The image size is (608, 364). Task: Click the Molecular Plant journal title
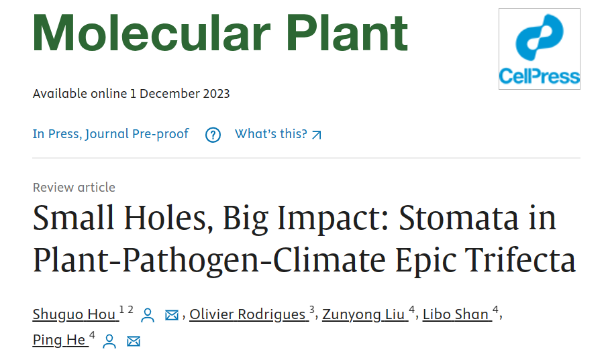(x=220, y=34)
